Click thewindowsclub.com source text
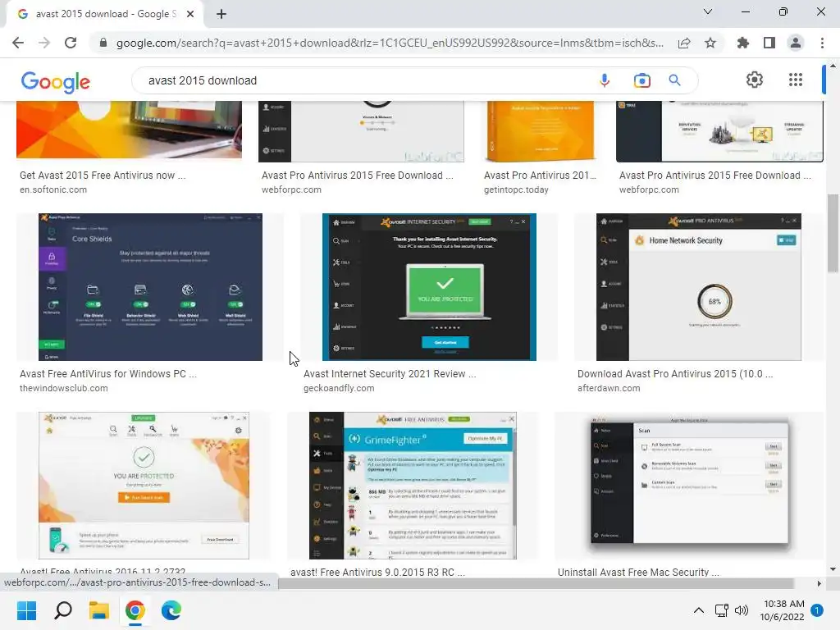Screen dimensions: 840x630 64,388
